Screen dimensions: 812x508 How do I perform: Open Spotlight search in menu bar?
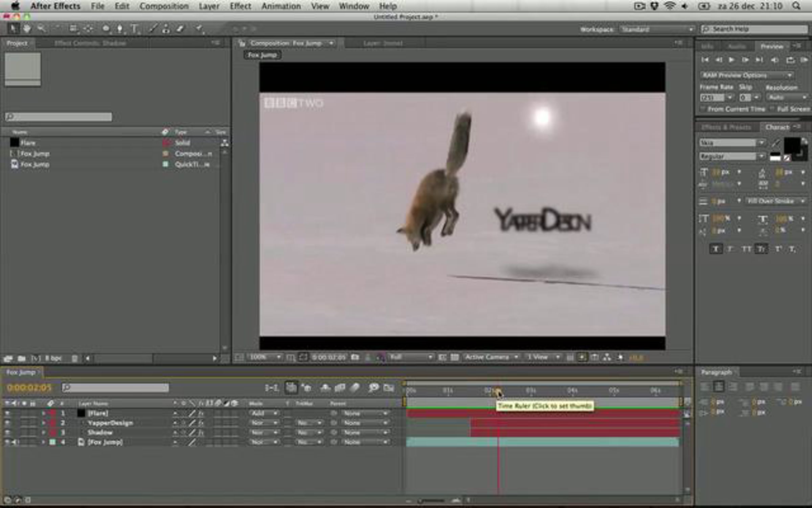click(x=796, y=6)
